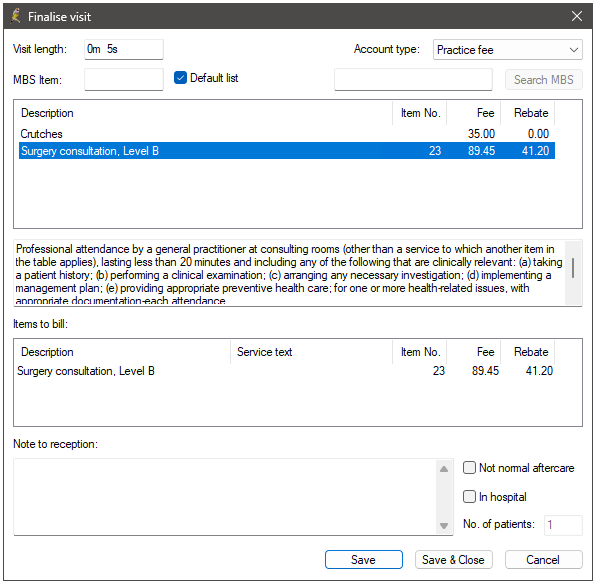Close the Finalise visit dialog

pos(577,16)
